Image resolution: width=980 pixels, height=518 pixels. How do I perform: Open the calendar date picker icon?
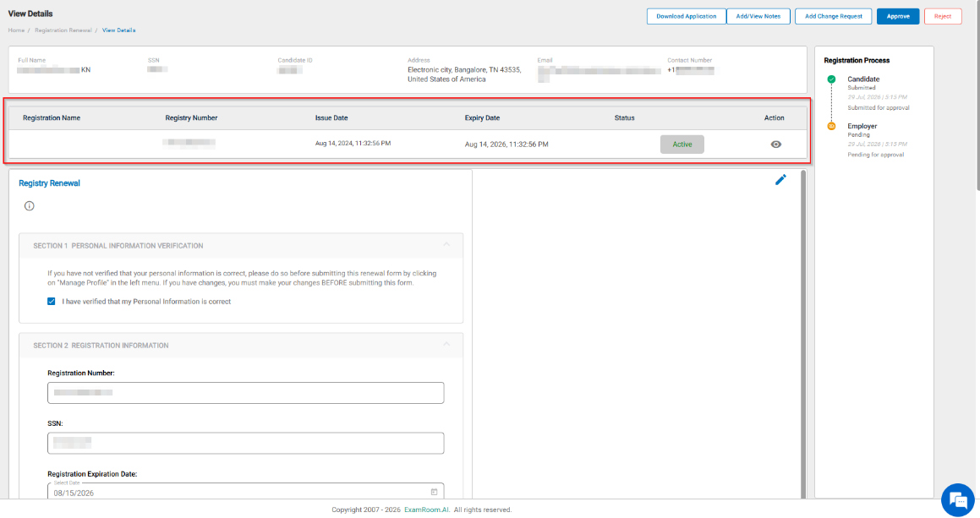click(x=434, y=493)
